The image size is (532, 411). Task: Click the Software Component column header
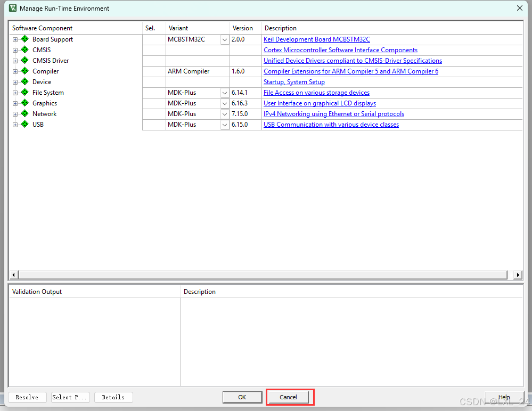pyautogui.click(x=75, y=28)
